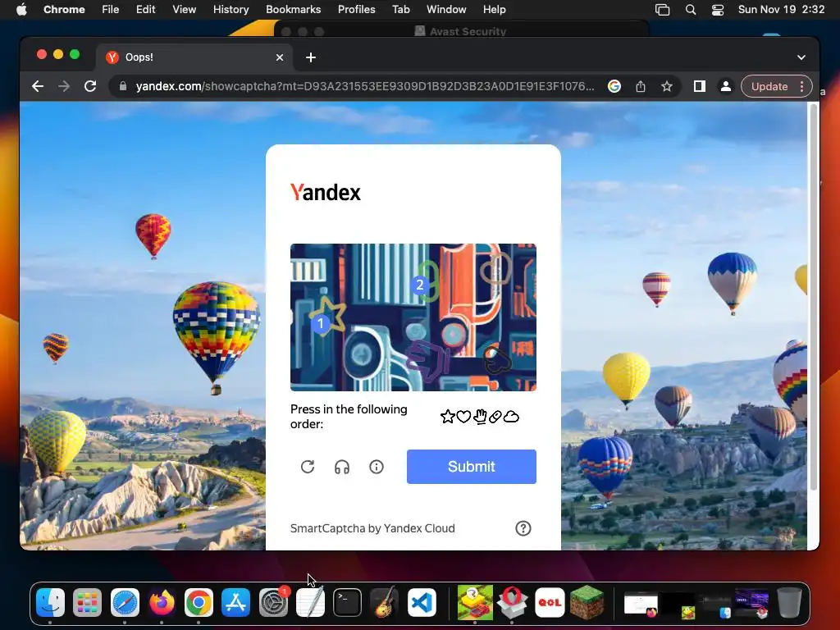Open Finder from the dock

coord(50,603)
